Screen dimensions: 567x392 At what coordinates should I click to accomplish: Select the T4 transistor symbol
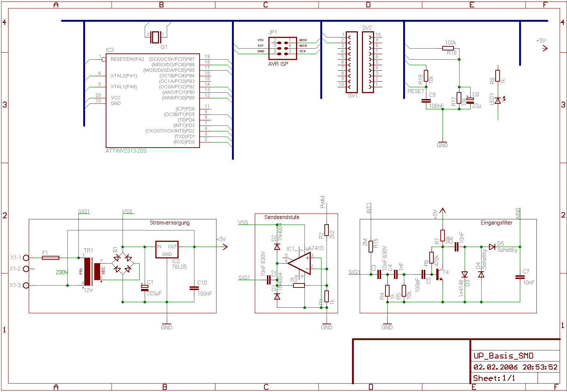point(440,274)
